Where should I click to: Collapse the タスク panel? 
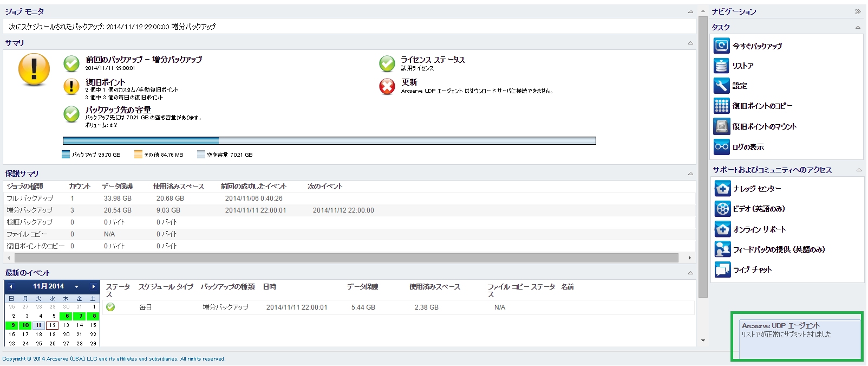point(858,27)
